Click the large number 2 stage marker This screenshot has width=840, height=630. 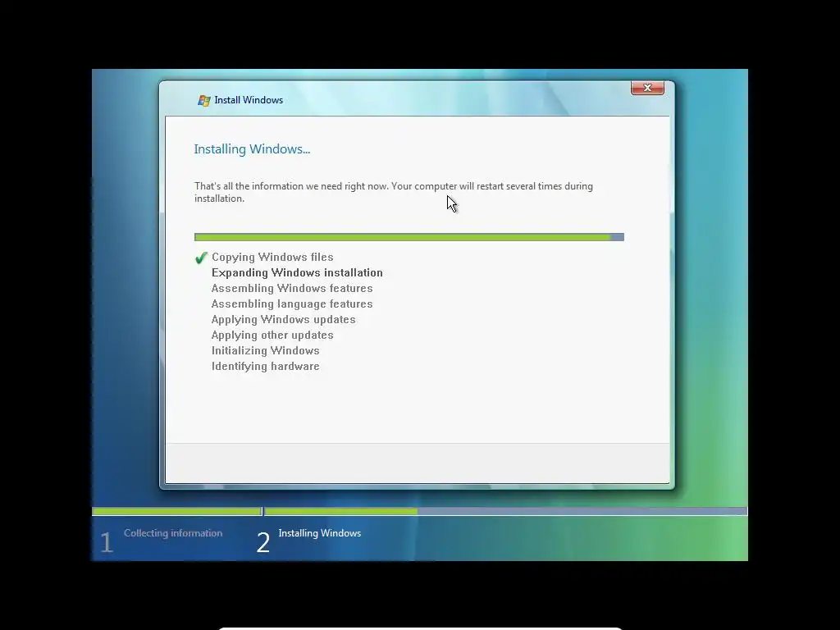point(263,542)
